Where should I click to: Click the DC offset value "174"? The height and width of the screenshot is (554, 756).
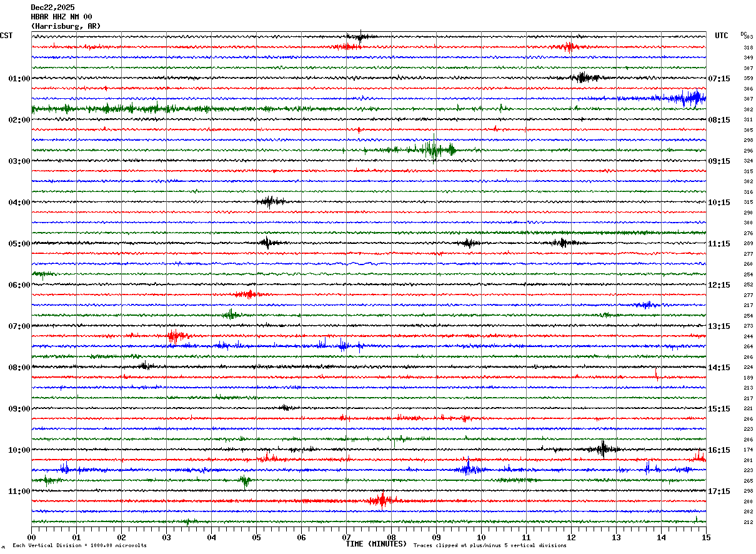tap(748, 450)
